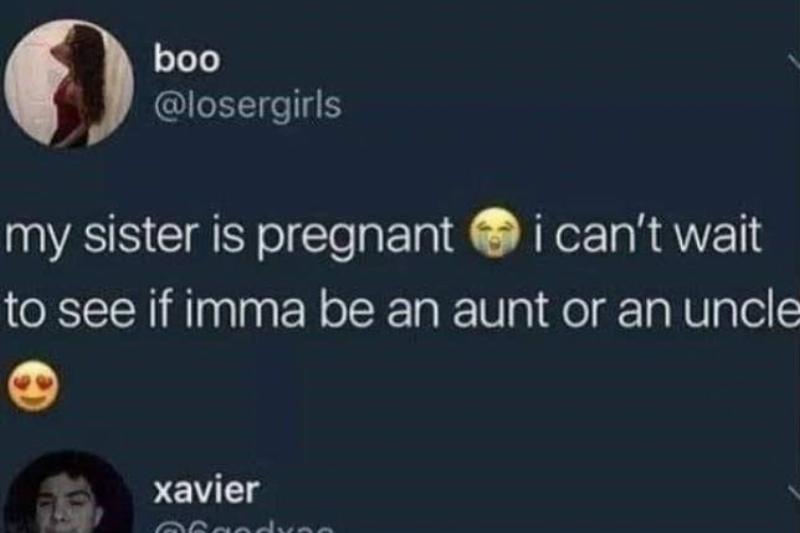Click the heart-eyes emoji
This screenshot has height=533, width=800.
click(33, 386)
